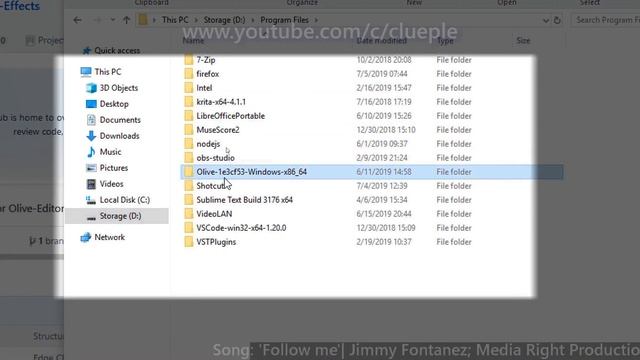
Task: Click the Search Program Files box
Action: pos(605,20)
